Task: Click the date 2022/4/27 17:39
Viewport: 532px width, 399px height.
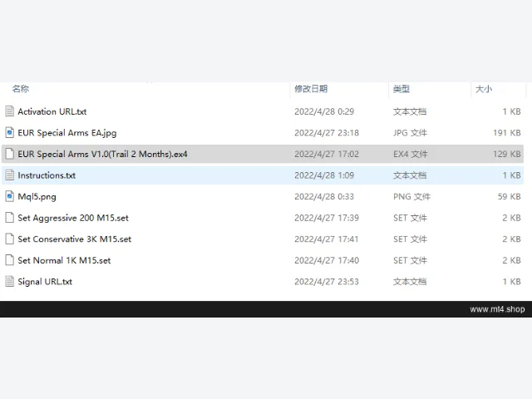Action: 327,218
